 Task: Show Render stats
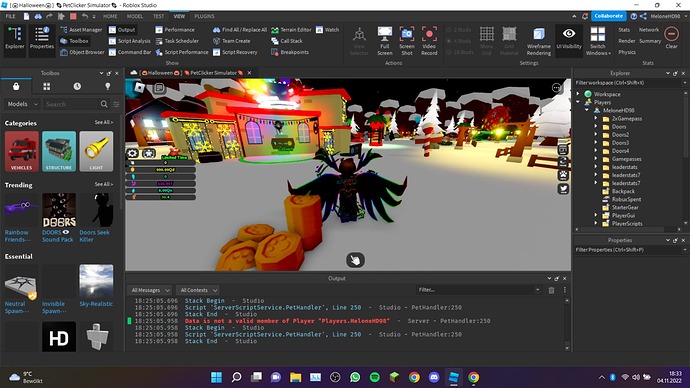[x=627, y=41]
